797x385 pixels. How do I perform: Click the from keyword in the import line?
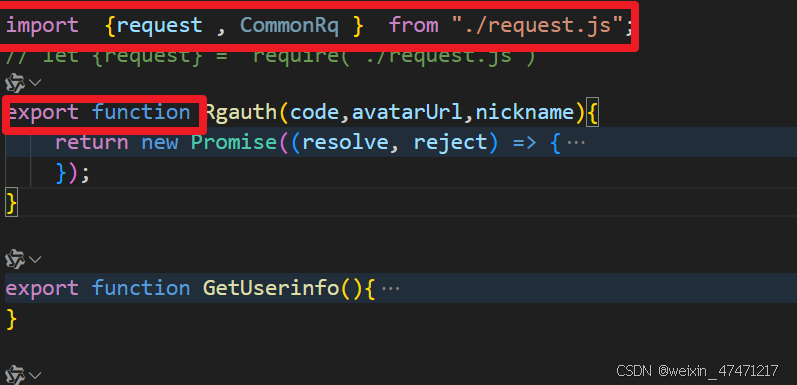pos(414,25)
